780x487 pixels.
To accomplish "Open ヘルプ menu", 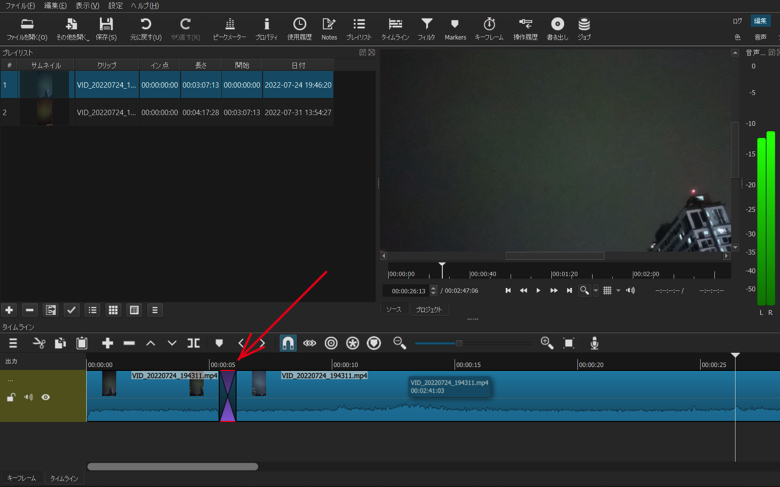I will 145,5.
